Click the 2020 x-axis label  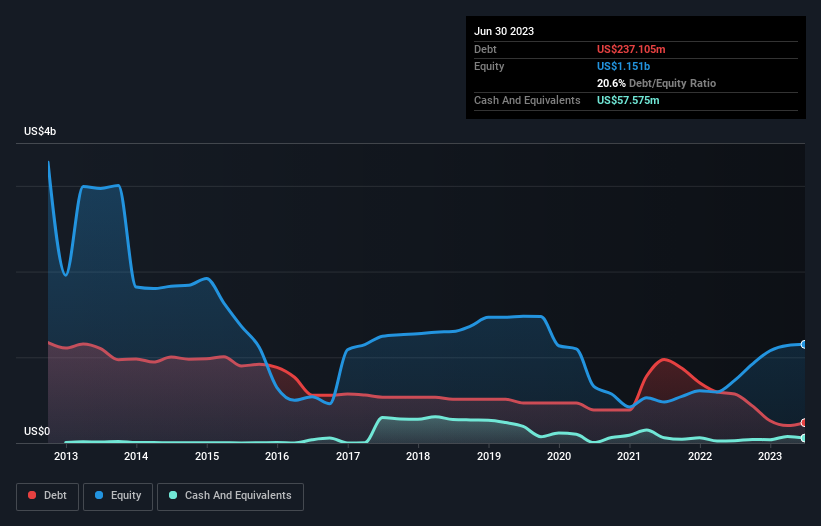(559, 456)
